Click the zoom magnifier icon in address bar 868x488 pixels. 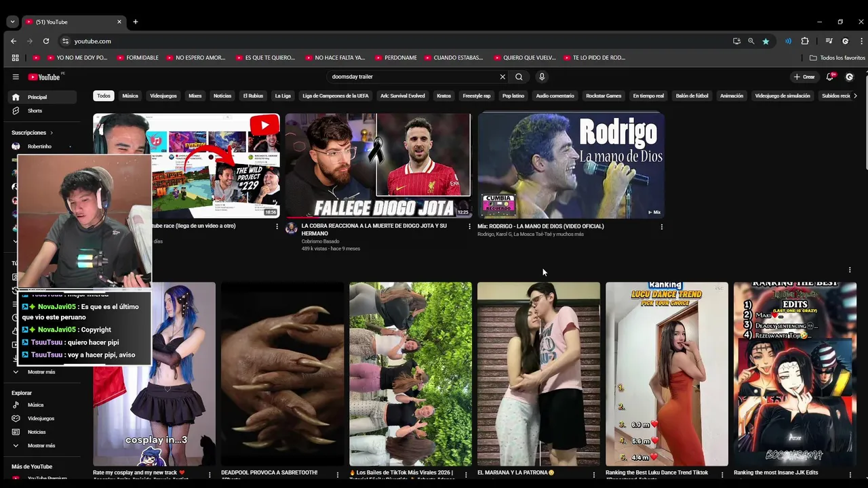(x=751, y=41)
